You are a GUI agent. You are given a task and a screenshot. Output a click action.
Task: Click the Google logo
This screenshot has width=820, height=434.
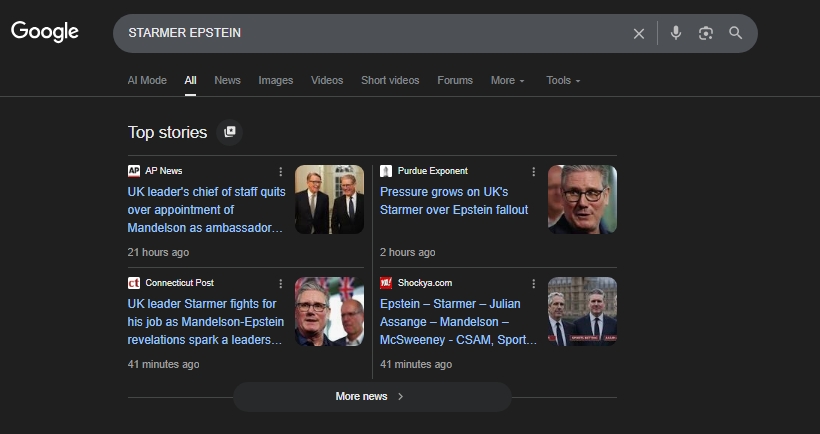pyautogui.click(x=45, y=32)
